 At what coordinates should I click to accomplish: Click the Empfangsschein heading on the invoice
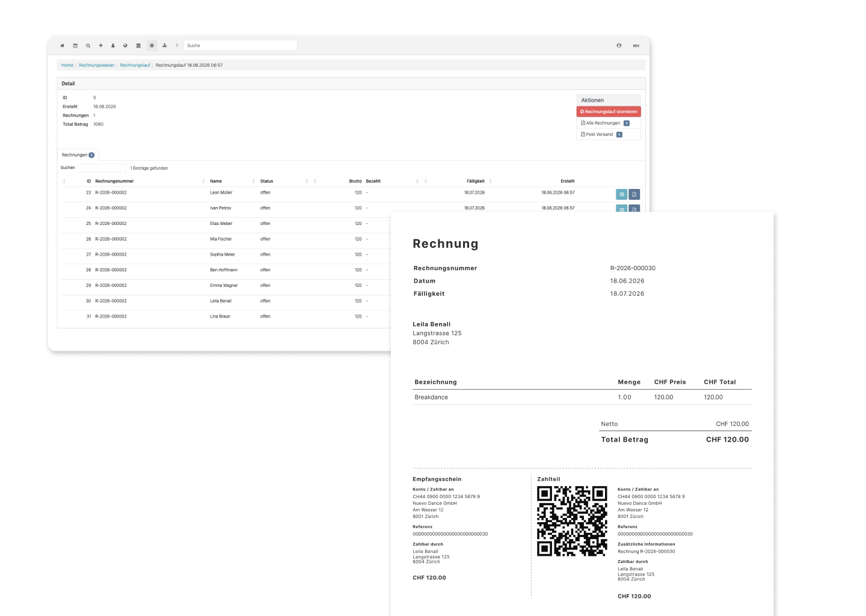[437, 479]
